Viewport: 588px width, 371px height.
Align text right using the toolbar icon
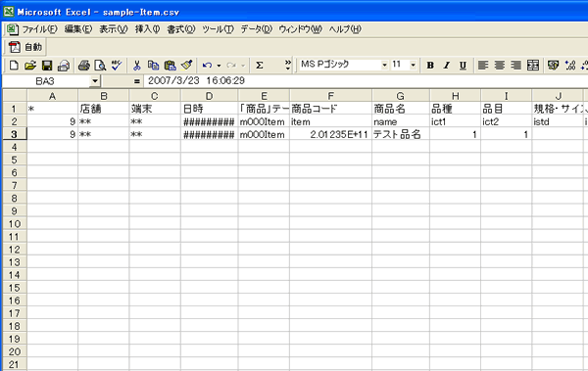[516, 66]
